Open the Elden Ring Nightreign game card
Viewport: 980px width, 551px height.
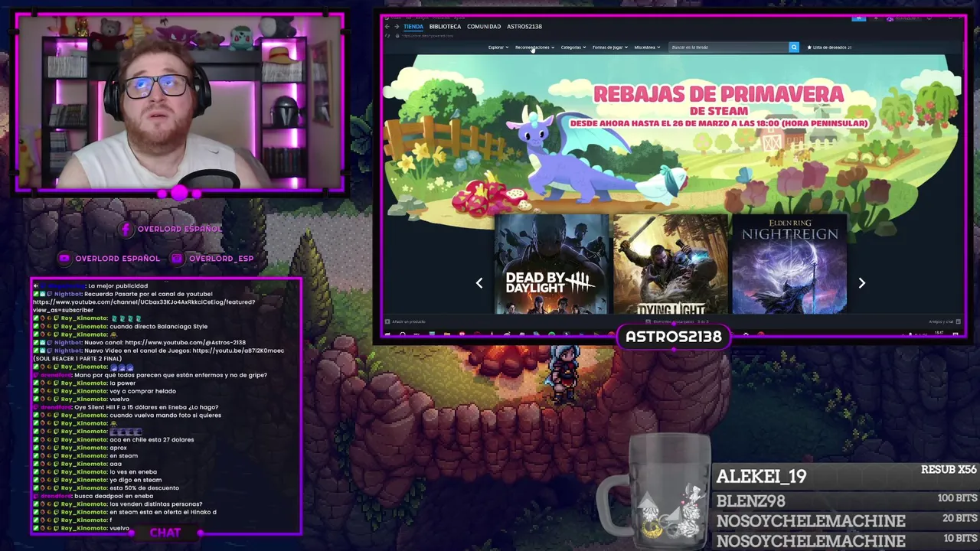(x=789, y=265)
